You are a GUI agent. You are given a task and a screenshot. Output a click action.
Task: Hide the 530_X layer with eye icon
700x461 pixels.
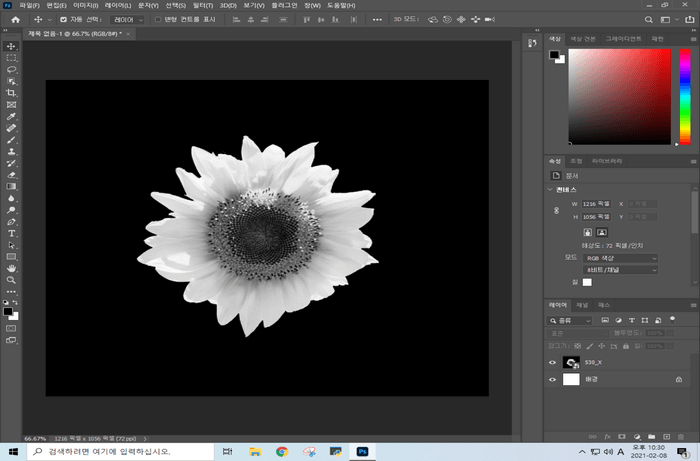[x=553, y=363]
